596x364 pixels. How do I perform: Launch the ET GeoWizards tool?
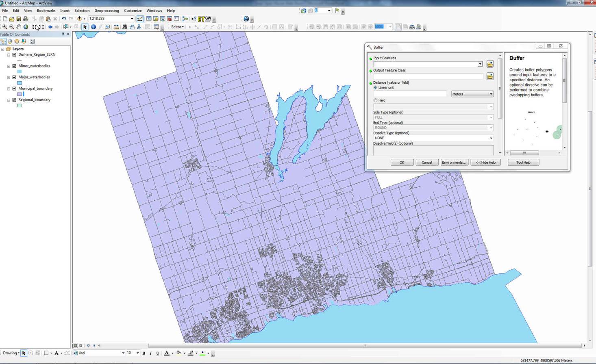coord(204,19)
